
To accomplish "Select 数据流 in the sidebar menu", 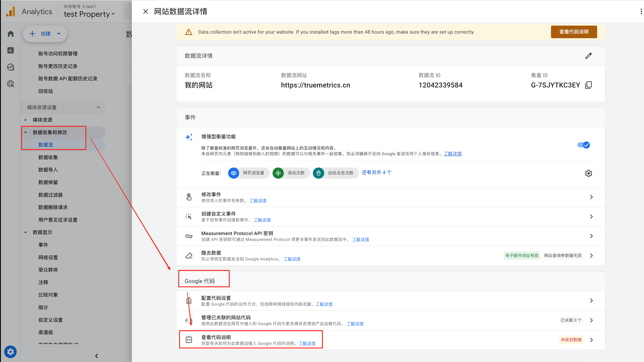I will coord(46,145).
